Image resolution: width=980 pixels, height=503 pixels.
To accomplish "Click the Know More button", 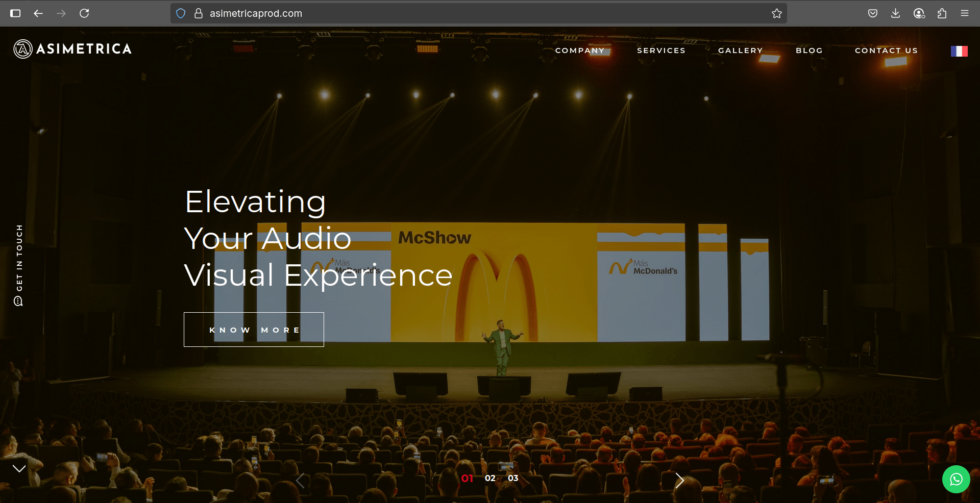I will click(x=254, y=330).
